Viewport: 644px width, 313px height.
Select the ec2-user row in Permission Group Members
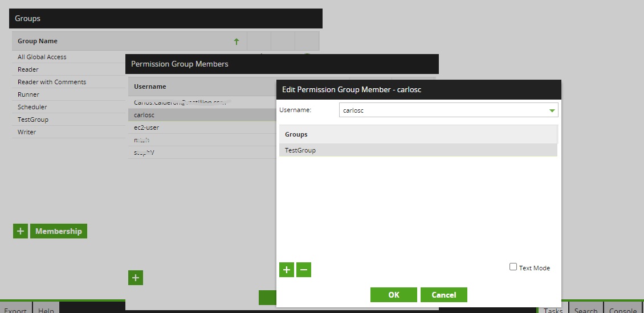click(x=202, y=127)
